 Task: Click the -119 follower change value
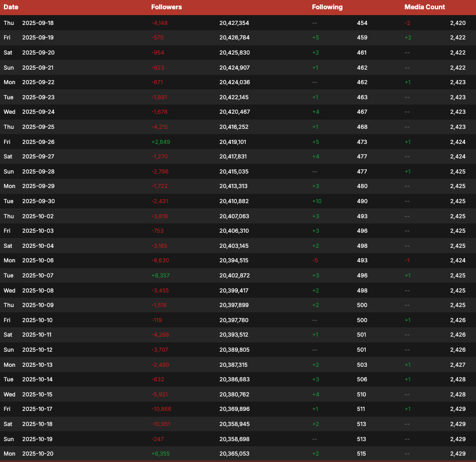[x=157, y=320]
